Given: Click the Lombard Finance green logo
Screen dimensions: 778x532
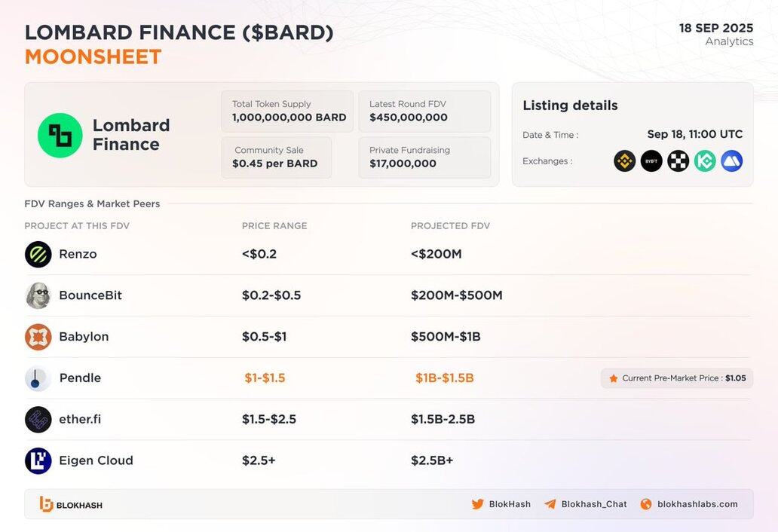Looking at the screenshot, I should [x=60, y=136].
